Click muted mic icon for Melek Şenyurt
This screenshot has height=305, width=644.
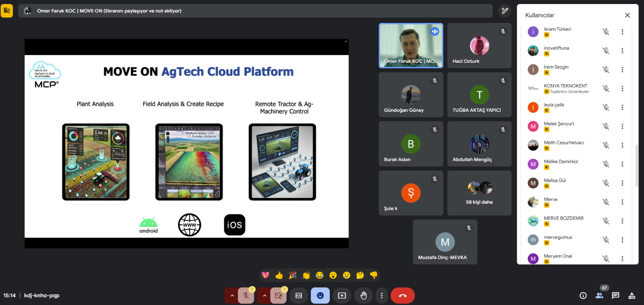(606, 126)
